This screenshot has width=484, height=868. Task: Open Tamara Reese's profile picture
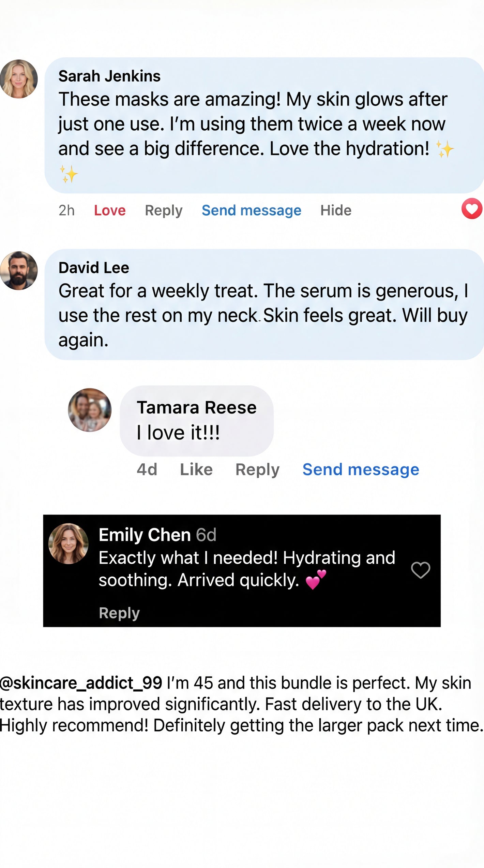(x=90, y=410)
